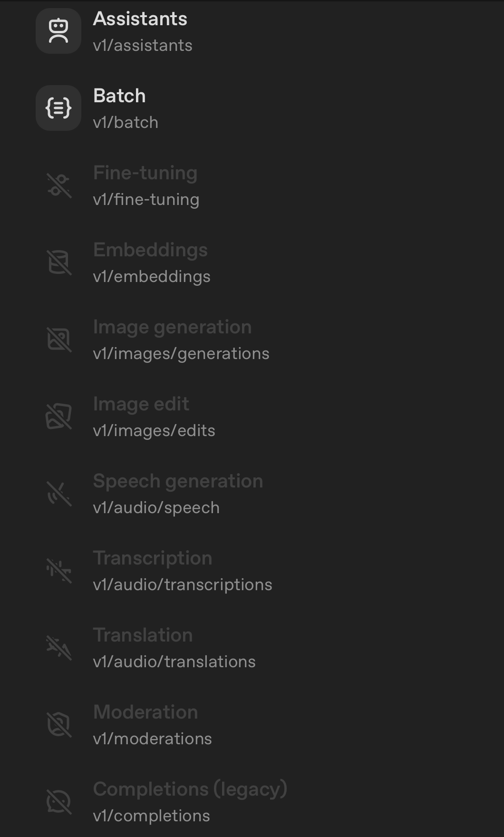Viewport: 504px width, 837px height.
Task: Click the Completions (legacy) chat icon
Action: [59, 802]
